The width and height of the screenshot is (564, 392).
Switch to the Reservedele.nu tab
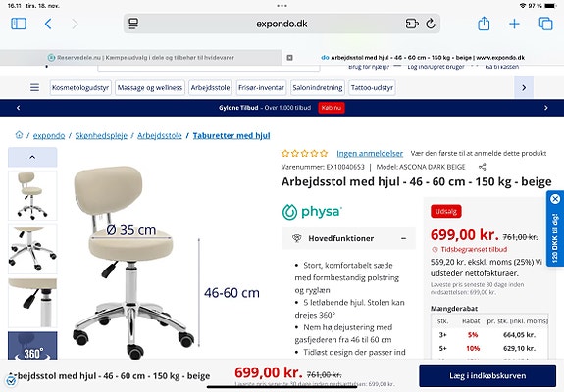point(140,58)
